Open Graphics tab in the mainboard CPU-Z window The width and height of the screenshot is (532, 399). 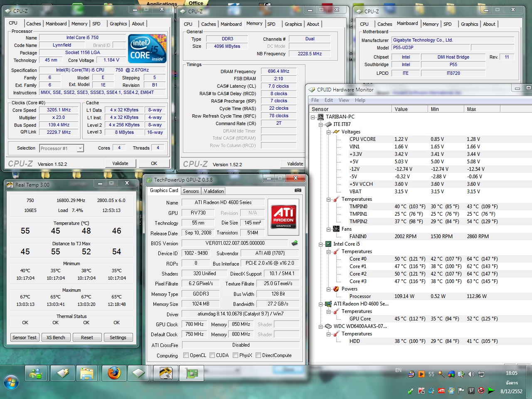click(x=470, y=24)
